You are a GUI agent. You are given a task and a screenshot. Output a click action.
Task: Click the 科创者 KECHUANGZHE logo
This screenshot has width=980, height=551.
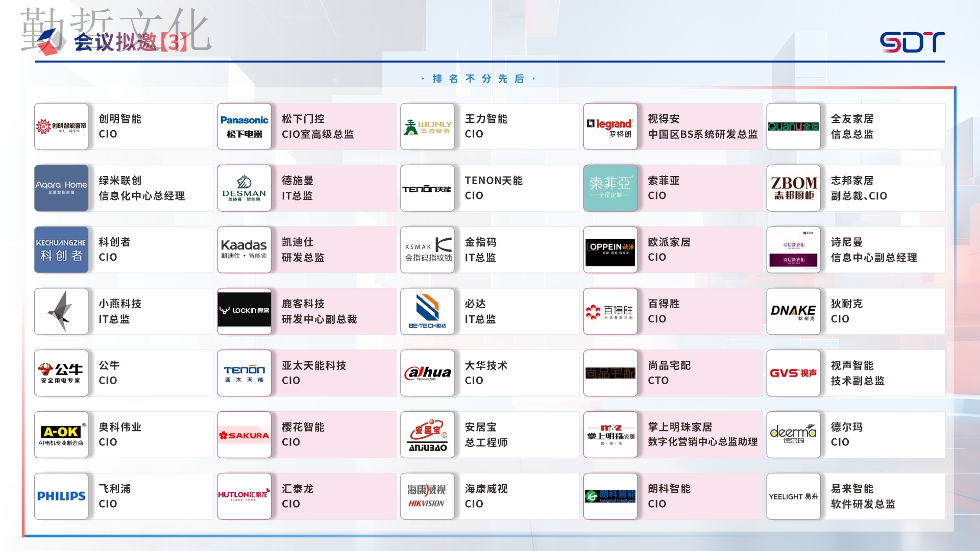pyautogui.click(x=61, y=250)
